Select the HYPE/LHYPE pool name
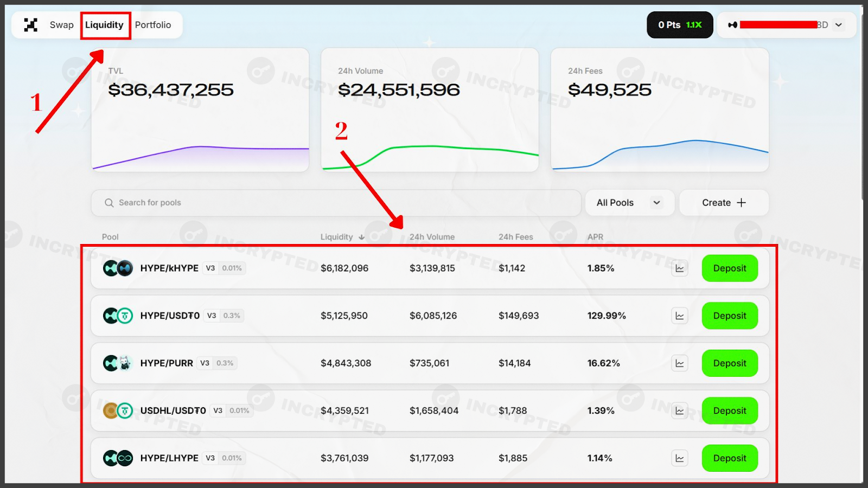 point(169,458)
